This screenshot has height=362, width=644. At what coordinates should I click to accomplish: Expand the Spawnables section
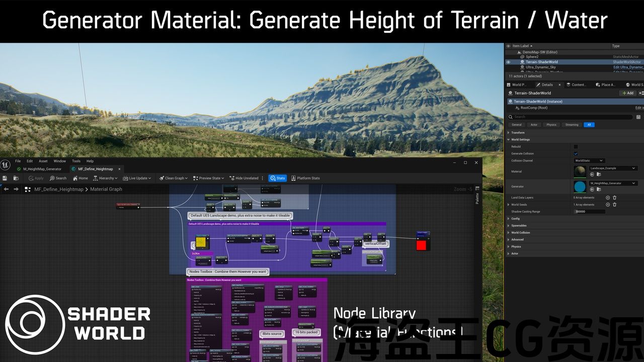(x=509, y=226)
